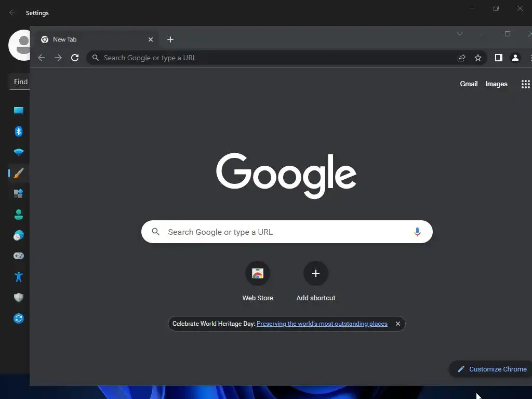Open the Chrome profile avatar menu
Image resolution: width=532 pixels, height=399 pixels.
pyautogui.click(x=515, y=58)
